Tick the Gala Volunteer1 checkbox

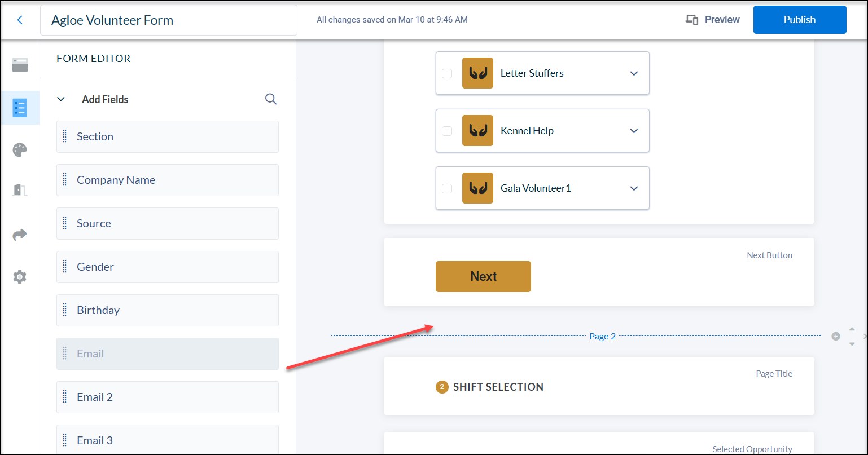pos(447,188)
